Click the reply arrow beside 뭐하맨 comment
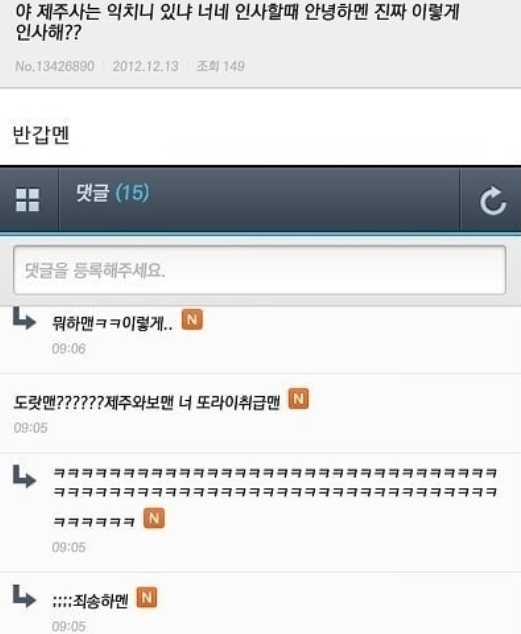The height and width of the screenshot is (634, 521). [24, 318]
